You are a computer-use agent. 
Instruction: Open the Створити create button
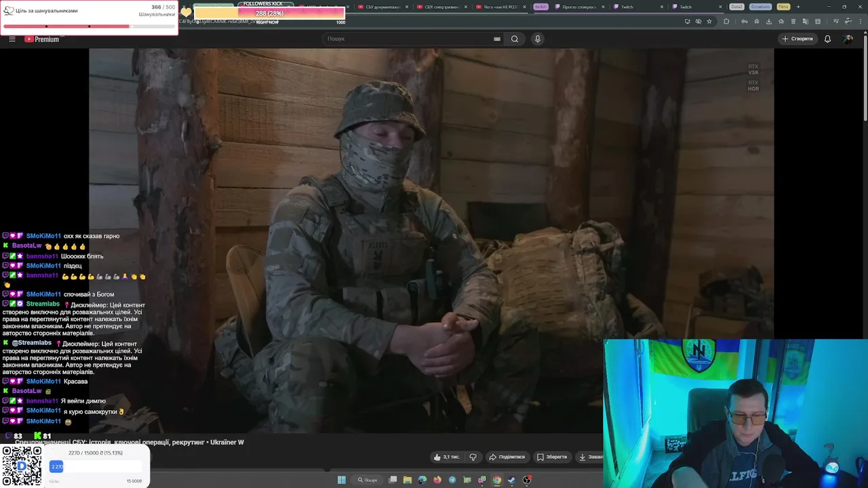pyautogui.click(x=797, y=39)
